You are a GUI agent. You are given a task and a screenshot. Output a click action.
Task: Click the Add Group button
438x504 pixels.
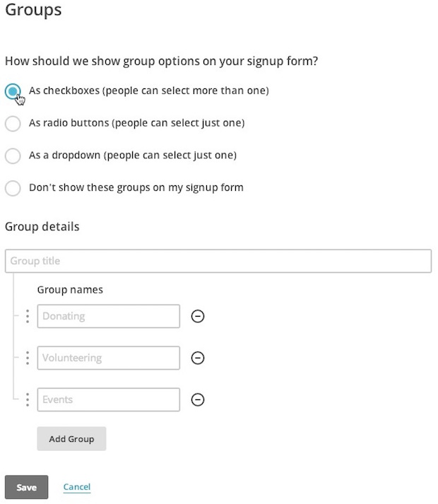(x=71, y=439)
